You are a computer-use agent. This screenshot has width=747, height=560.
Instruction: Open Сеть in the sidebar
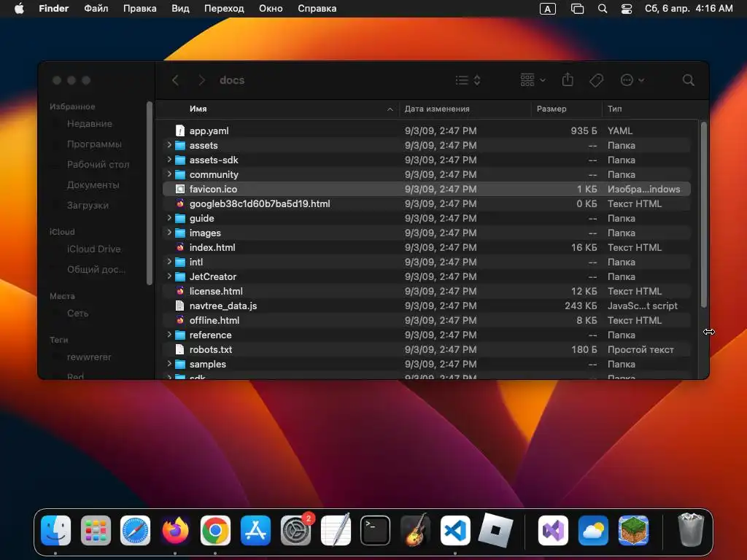(x=77, y=314)
